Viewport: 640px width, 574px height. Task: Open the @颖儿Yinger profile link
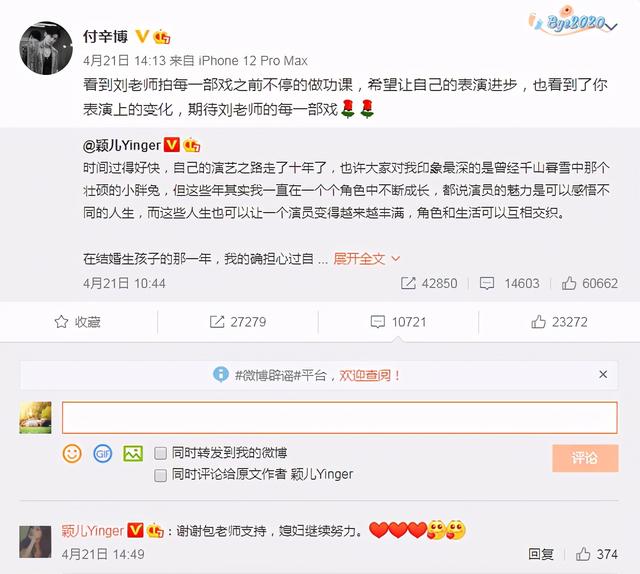[x=122, y=145]
